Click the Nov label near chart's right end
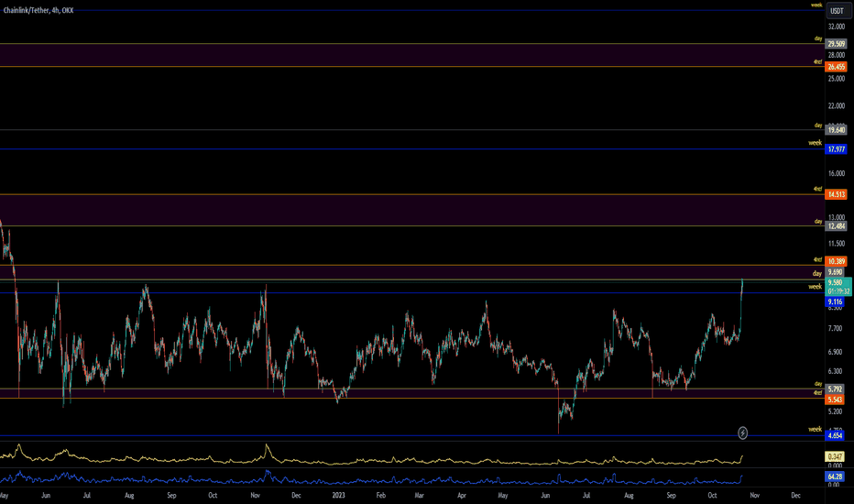This screenshot has height=504, width=854. point(754,496)
